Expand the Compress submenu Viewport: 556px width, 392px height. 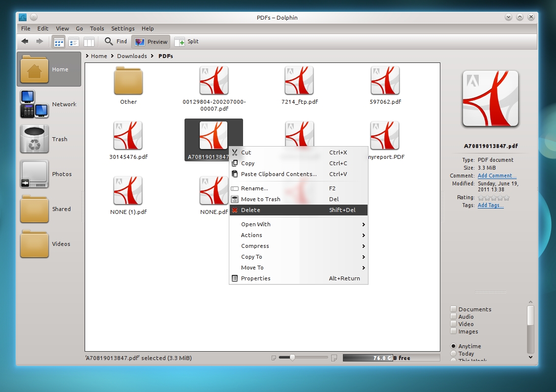click(x=299, y=246)
